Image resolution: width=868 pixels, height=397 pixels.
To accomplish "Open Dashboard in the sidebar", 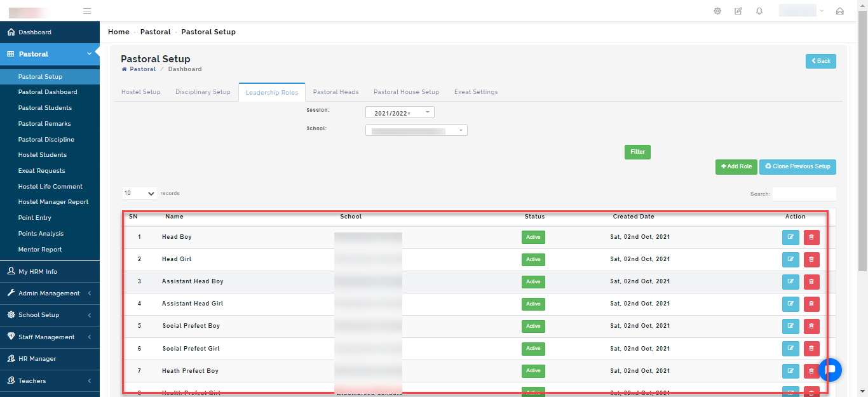I will pos(50,32).
